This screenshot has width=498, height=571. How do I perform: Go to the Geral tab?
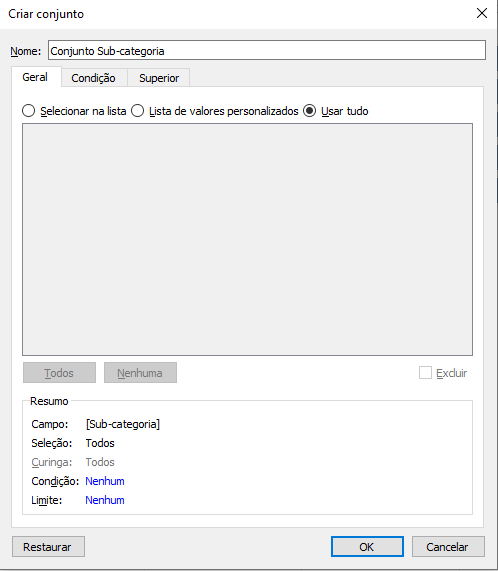[35, 77]
